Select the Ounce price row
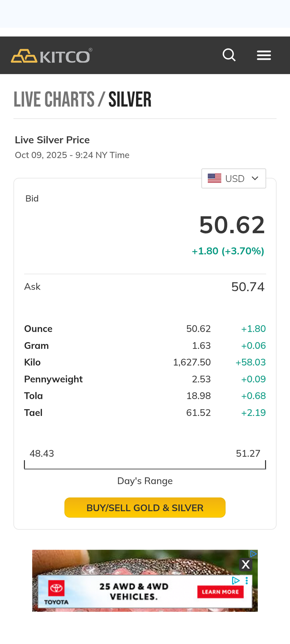The width and height of the screenshot is (290, 644). [145, 329]
